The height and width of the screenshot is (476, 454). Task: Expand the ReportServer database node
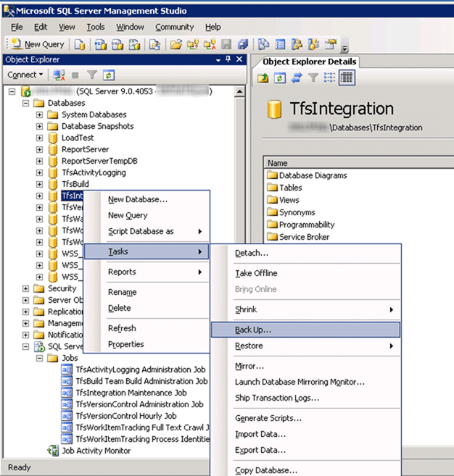39,150
